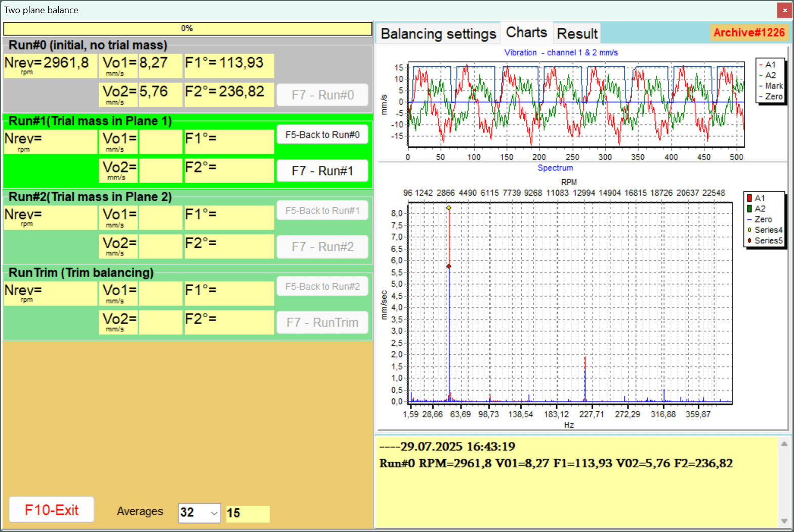Switch to the Balancing settings tab
Image resolution: width=794 pixels, height=532 pixels.
(x=438, y=33)
